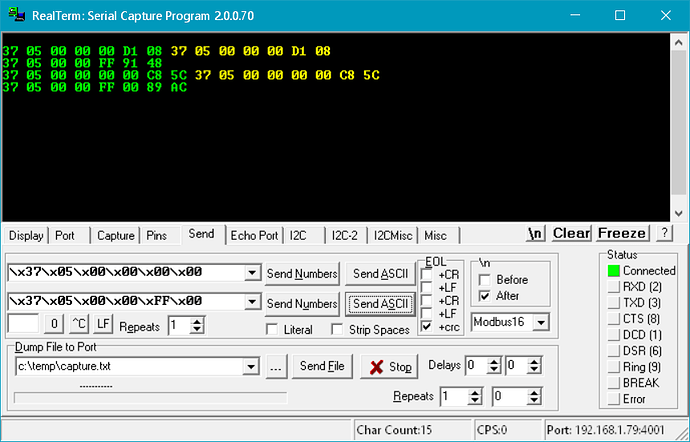Toggle the CTS (8) pin indicator
This screenshot has width=690, height=442.
(x=613, y=319)
